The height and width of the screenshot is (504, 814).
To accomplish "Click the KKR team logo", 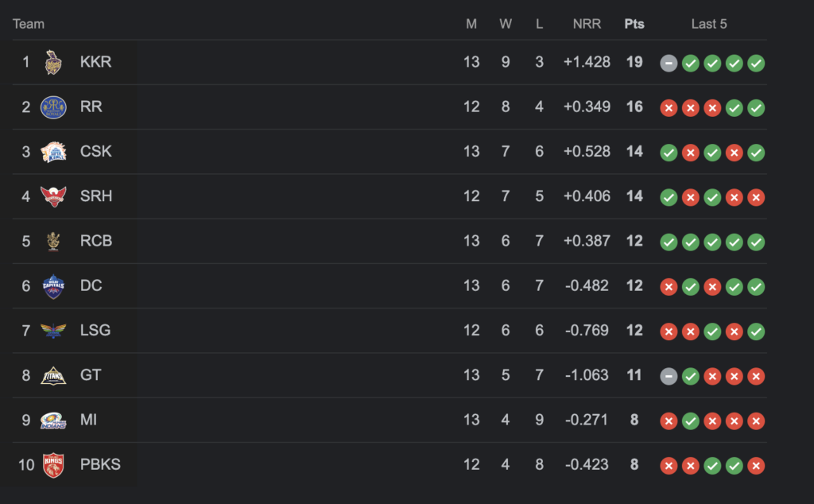I will (53, 62).
